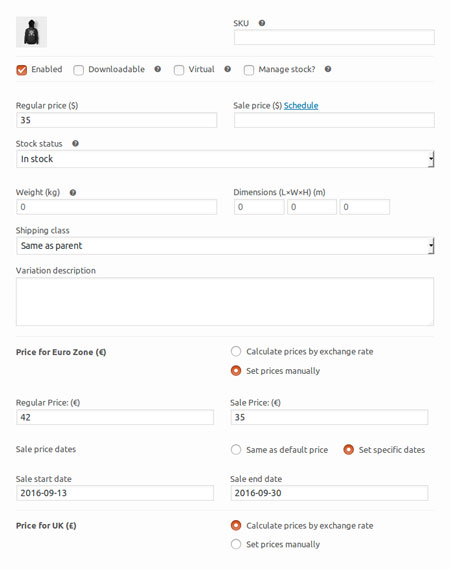Click the Weight (kg) help icon
Image resolution: width=450 pixels, height=569 pixels.
[x=73, y=192]
